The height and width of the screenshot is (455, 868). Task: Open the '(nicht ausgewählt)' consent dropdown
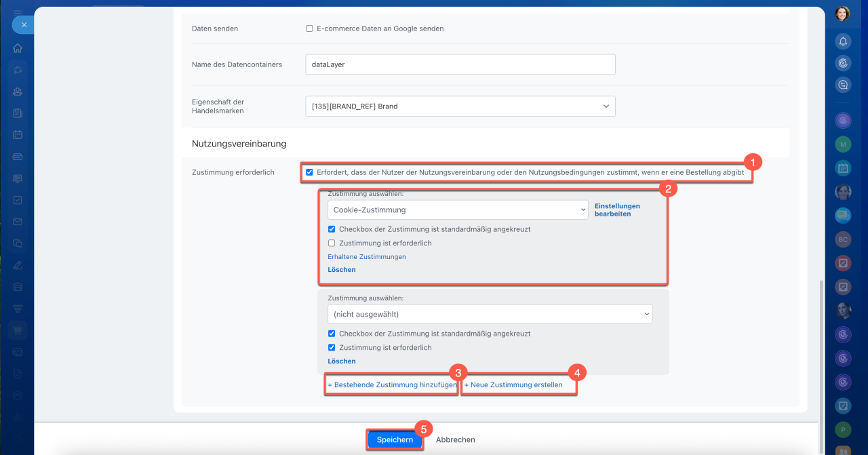click(490, 315)
